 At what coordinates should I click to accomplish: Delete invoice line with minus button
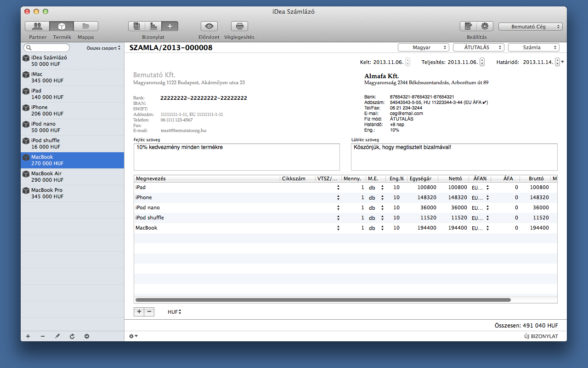click(149, 311)
